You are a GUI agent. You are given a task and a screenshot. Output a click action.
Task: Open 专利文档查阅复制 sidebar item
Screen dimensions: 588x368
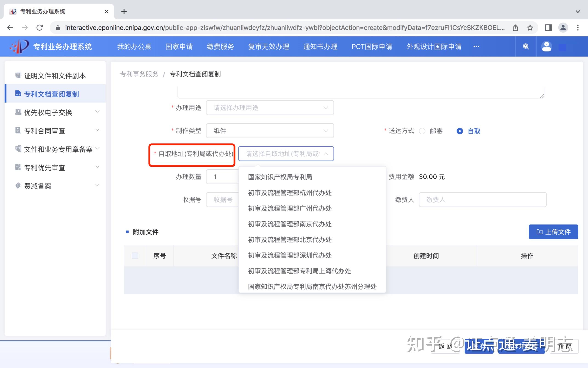(55, 94)
